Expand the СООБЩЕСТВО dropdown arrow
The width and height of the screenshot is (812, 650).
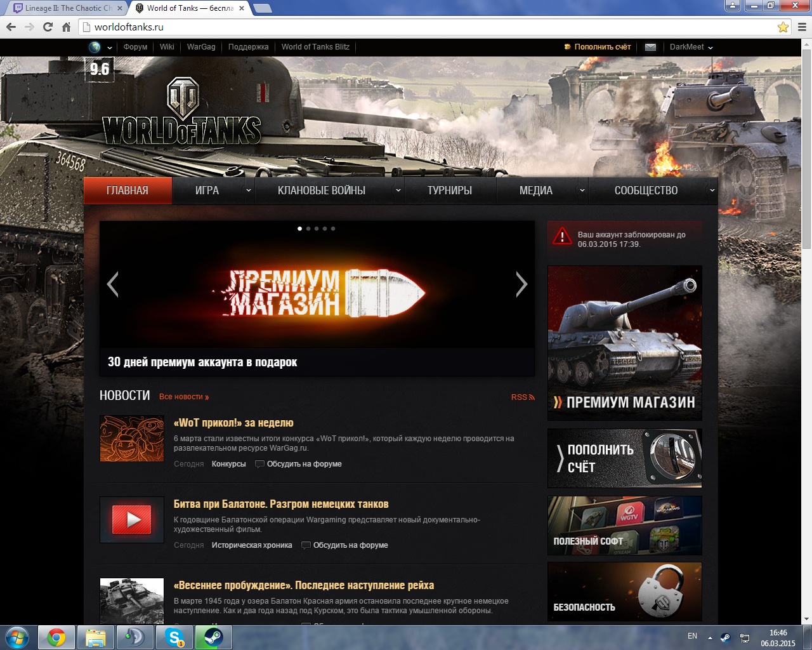(x=712, y=190)
